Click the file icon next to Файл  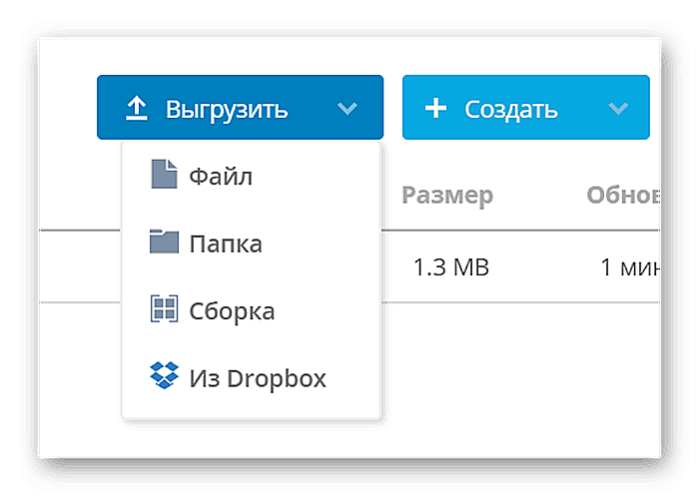click(164, 174)
